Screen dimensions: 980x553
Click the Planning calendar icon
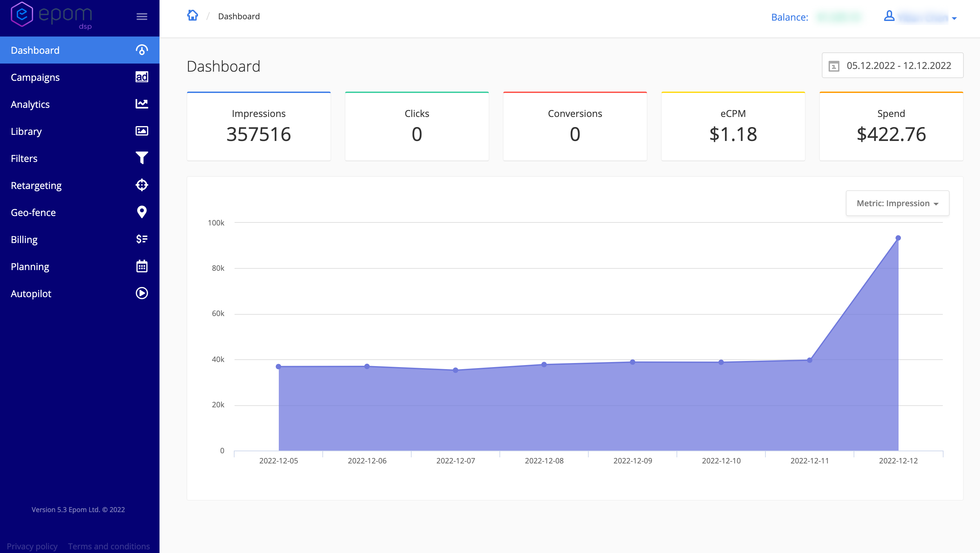pos(142,266)
